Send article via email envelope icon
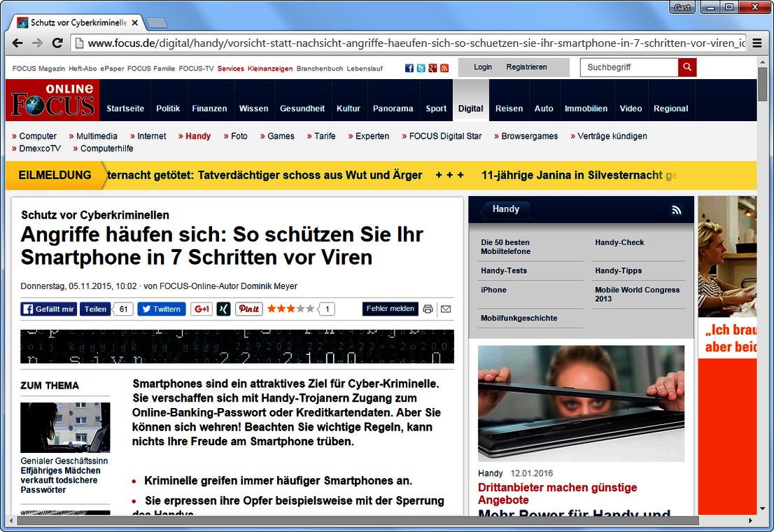The width and height of the screenshot is (774, 532). [x=446, y=309]
